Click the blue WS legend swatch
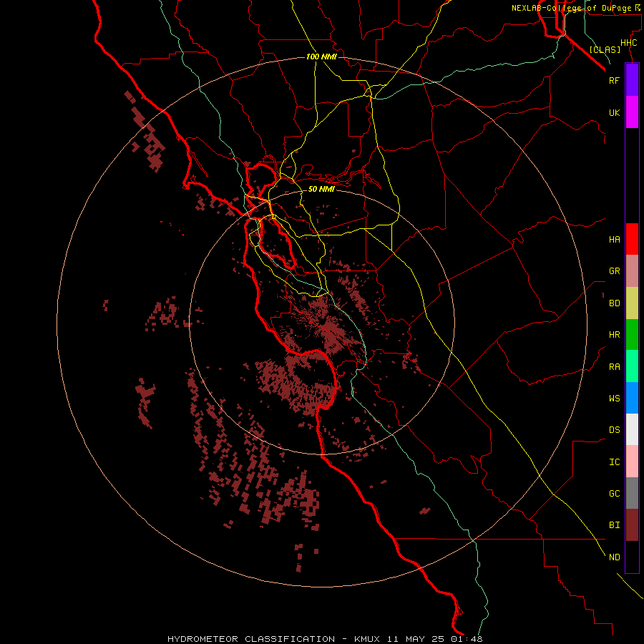The width and height of the screenshot is (644, 644). click(x=632, y=398)
